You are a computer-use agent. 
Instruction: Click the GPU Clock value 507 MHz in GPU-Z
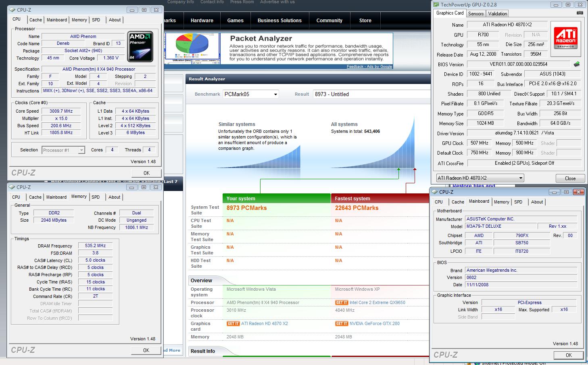point(480,143)
